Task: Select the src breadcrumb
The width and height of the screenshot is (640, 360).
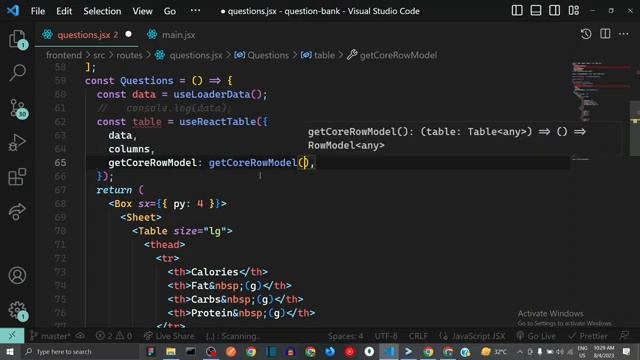Action: coord(99,55)
